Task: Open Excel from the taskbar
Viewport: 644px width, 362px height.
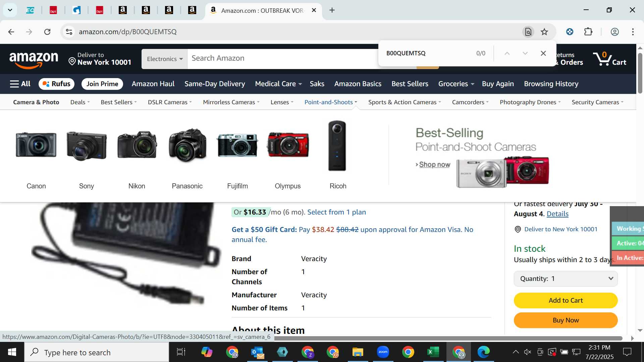Action: pos(433,352)
